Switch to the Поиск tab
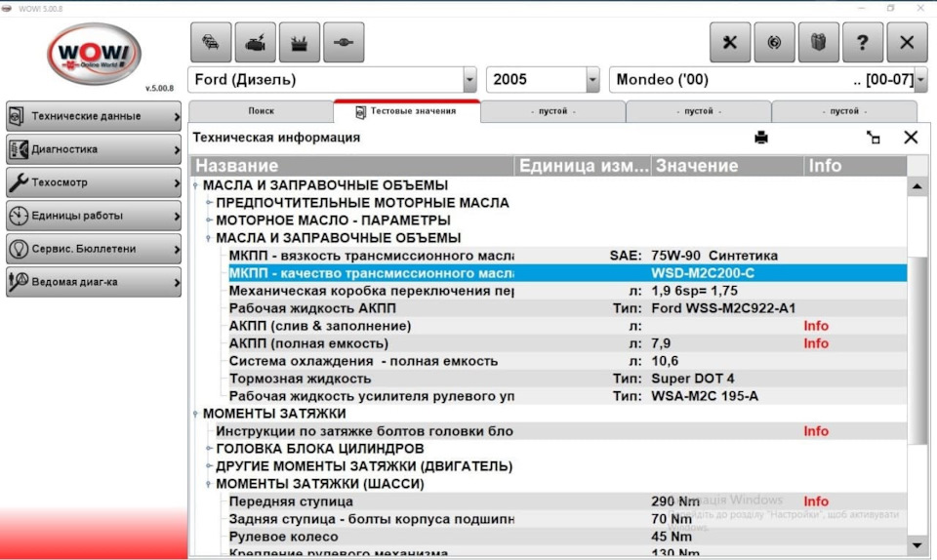Screen dimensions: 937x560 click(262, 111)
